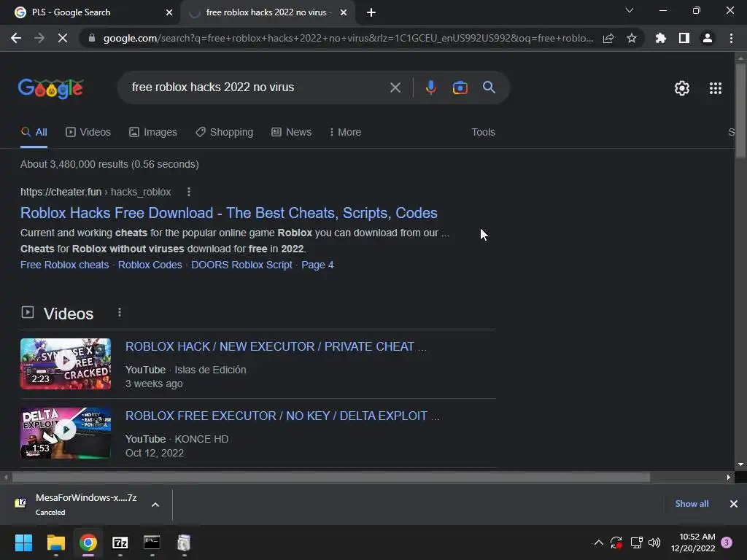Viewport: 747px width, 560px height.
Task: Click scroll-down arrow of vertical scrollbar
Action: pyautogui.click(x=740, y=464)
